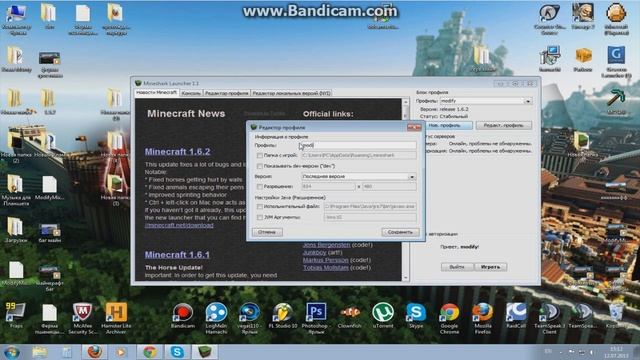
Task: Open McAfee Security Scan desktop icon
Action: (82, 318)
